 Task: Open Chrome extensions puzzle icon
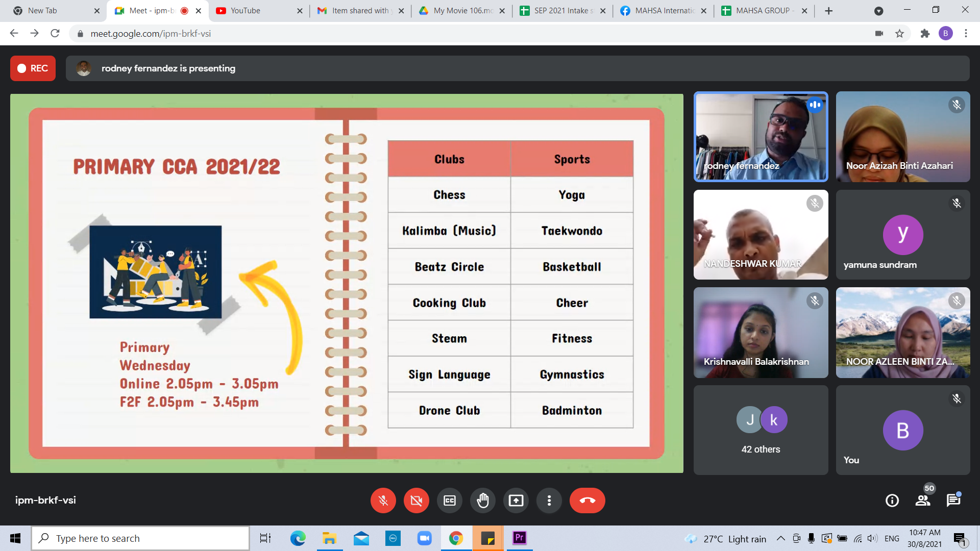tap(924, 34)
